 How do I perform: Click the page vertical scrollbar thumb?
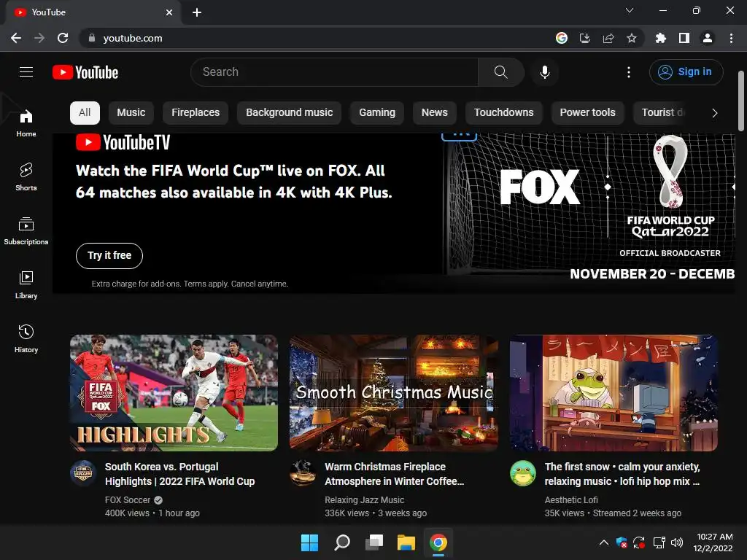(741, 101)
